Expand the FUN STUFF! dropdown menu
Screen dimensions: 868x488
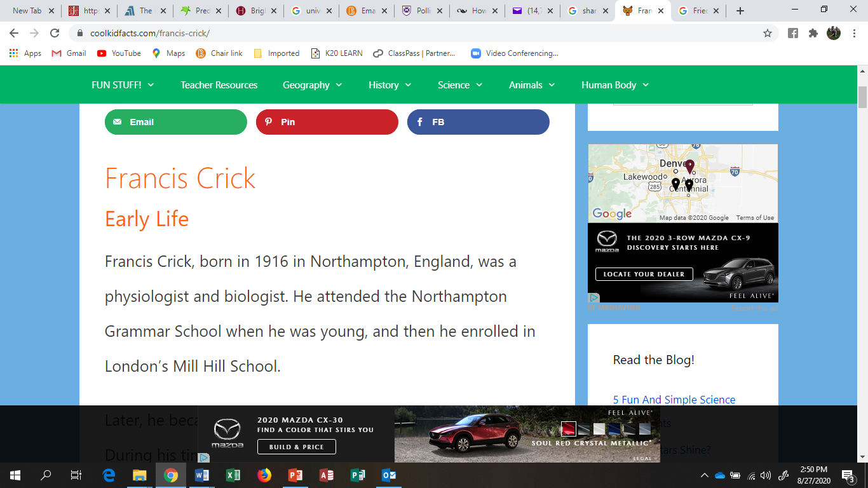(123, 85)
